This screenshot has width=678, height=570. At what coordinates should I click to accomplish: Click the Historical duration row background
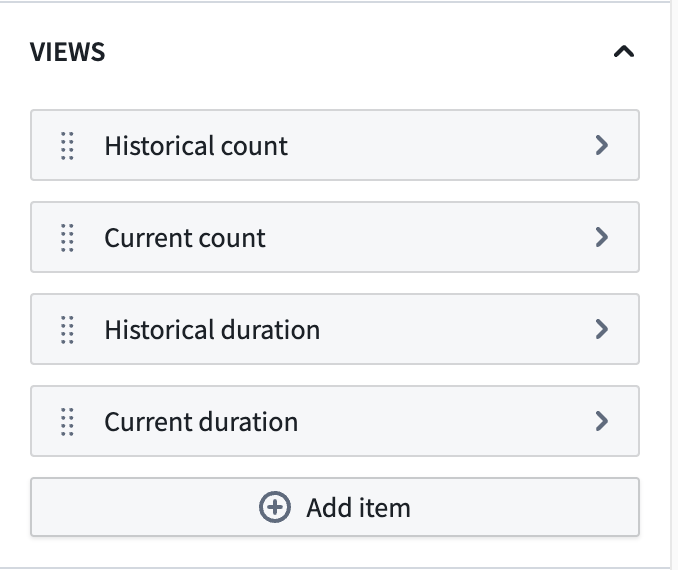[335, 329]
